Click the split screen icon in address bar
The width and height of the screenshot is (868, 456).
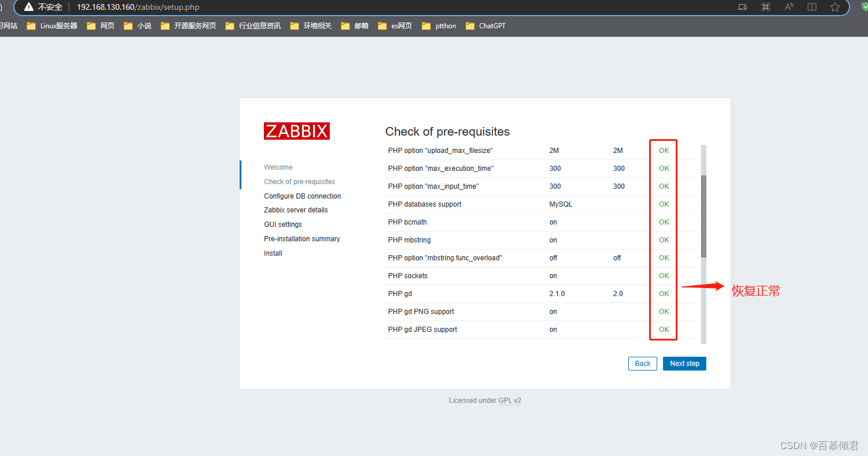[812, 7]
